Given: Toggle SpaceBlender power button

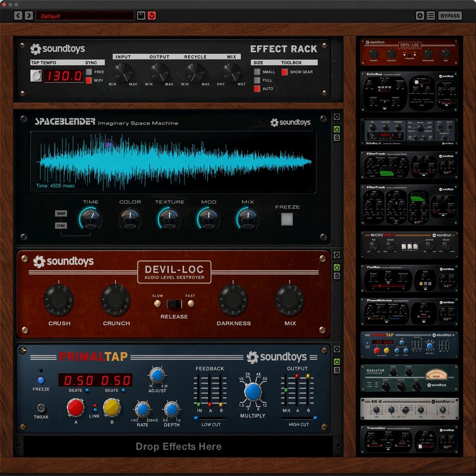Looking at the screenshot, I should click(337, 129).
